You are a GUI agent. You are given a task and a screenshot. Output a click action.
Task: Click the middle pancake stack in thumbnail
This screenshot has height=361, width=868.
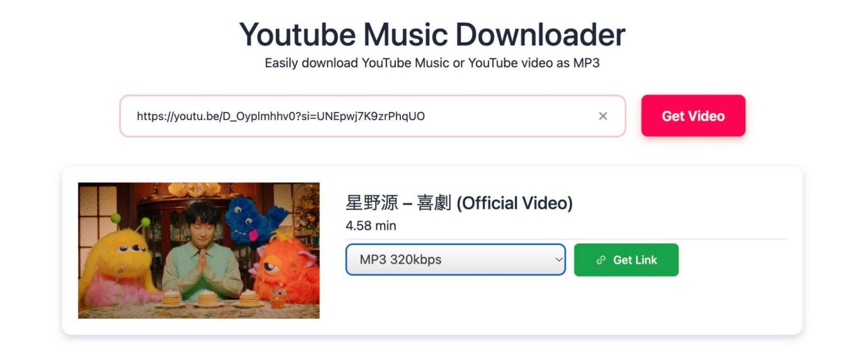click(207, 298)
